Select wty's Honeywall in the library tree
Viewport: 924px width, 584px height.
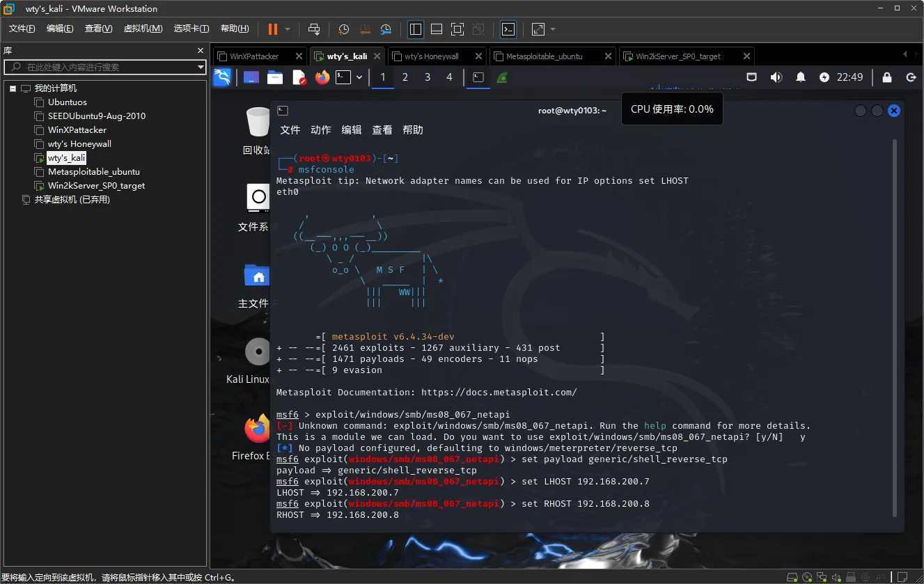pyautogui.click(x=79, y=144)
